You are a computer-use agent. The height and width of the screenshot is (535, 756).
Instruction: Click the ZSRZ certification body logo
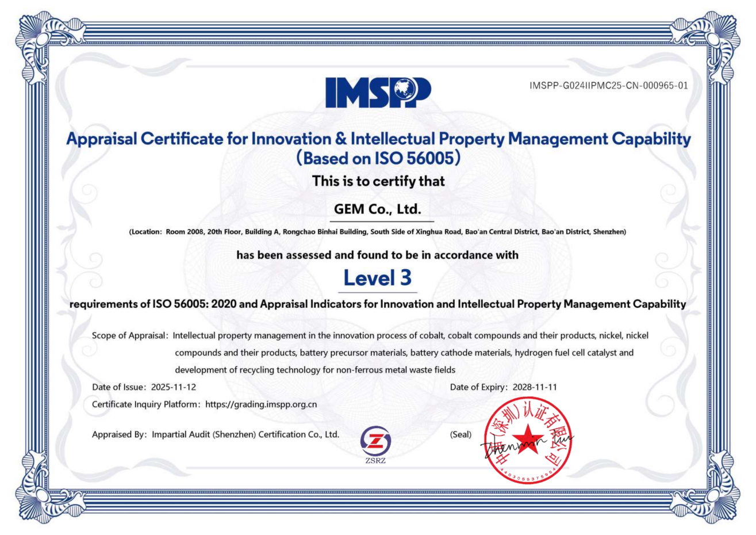coord(375,442)
